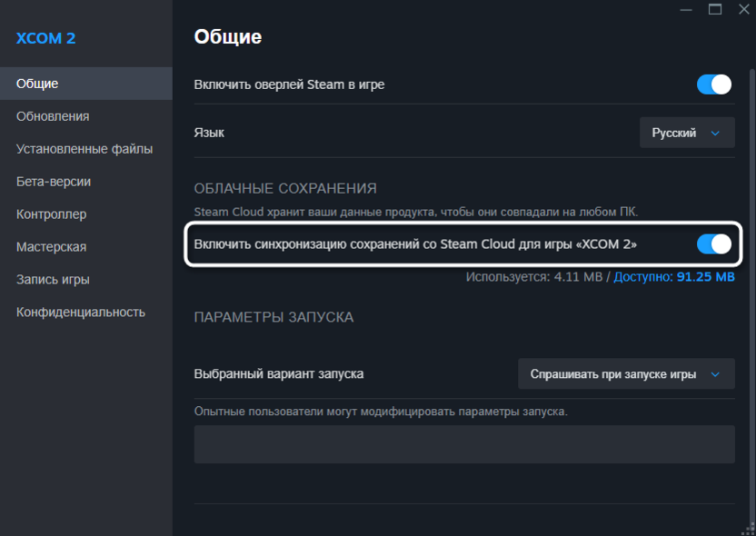Close the XCOM 2 properties window
This screenshot has width=756, height=536.
pos(742,9)
